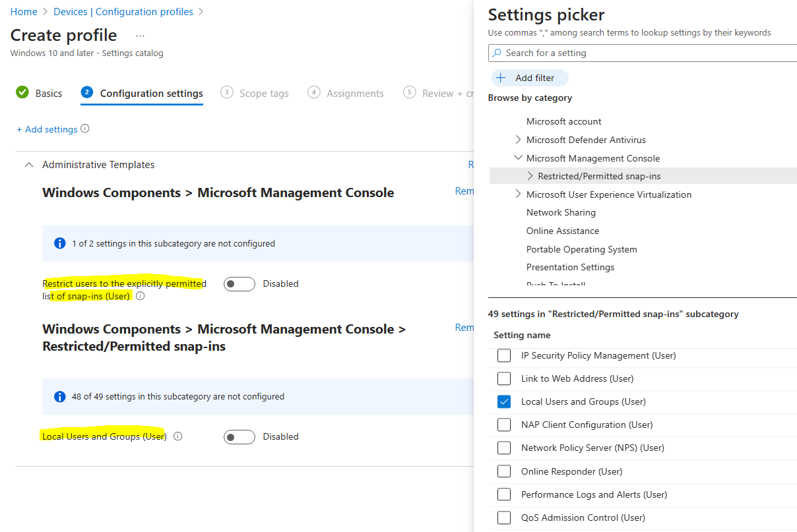797x532 pixels.
Task: Toggle the Restrict users to permitted snap-ins switch
Action: pyautogui.click(x=239, y=284)
